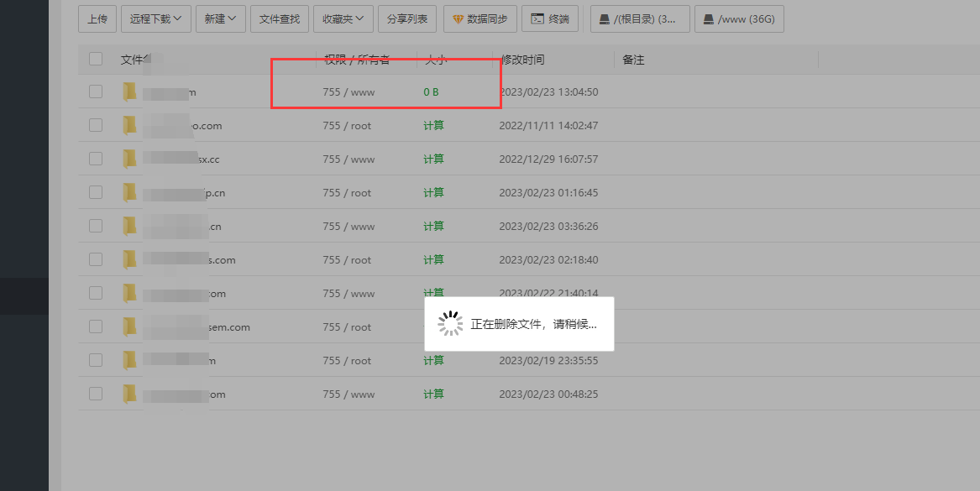The image size is (980, 491).
Task: Open 文件查找 from the toolbar
Action: click(280, 18)
